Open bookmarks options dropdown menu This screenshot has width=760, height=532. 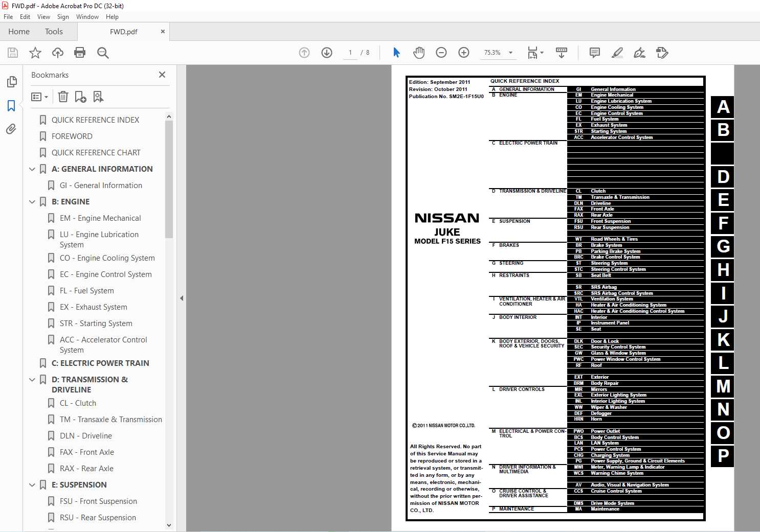coord(39,97)
